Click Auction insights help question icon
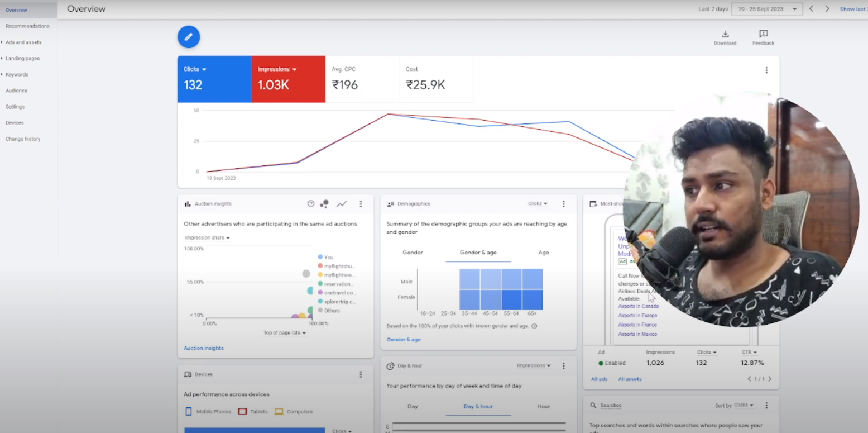Screen dimensions: 868x433 coord(311,204)
